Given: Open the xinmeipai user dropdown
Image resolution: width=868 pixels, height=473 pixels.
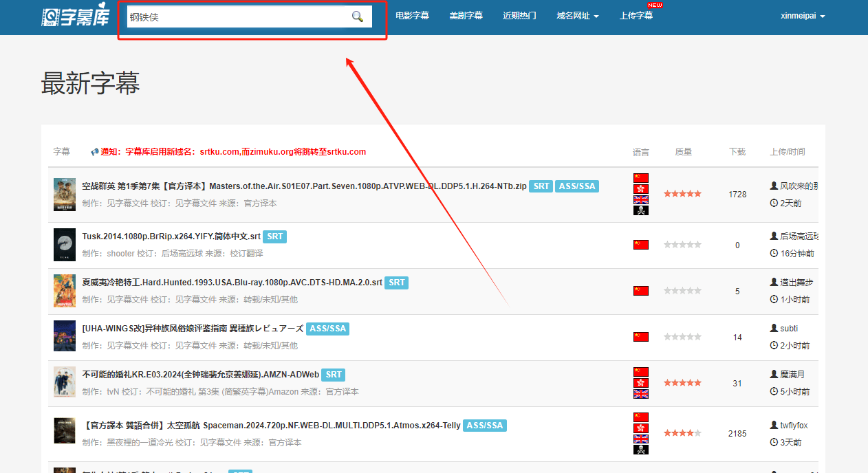Looking at the screenshot, I should pyautogui.click(x=803, y=16).
